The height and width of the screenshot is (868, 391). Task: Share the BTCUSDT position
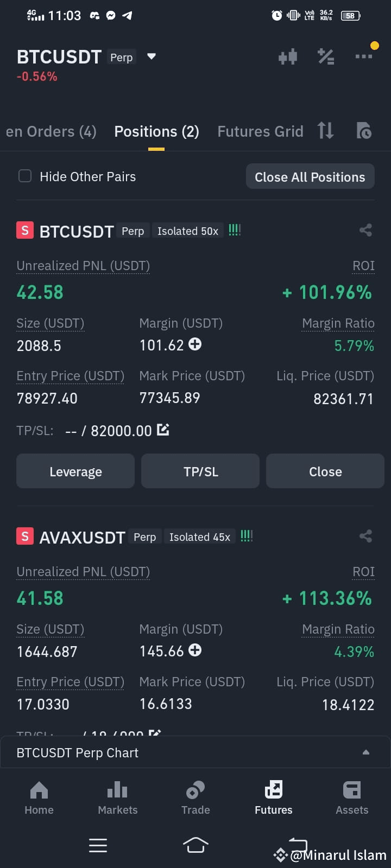pos(365,230)
